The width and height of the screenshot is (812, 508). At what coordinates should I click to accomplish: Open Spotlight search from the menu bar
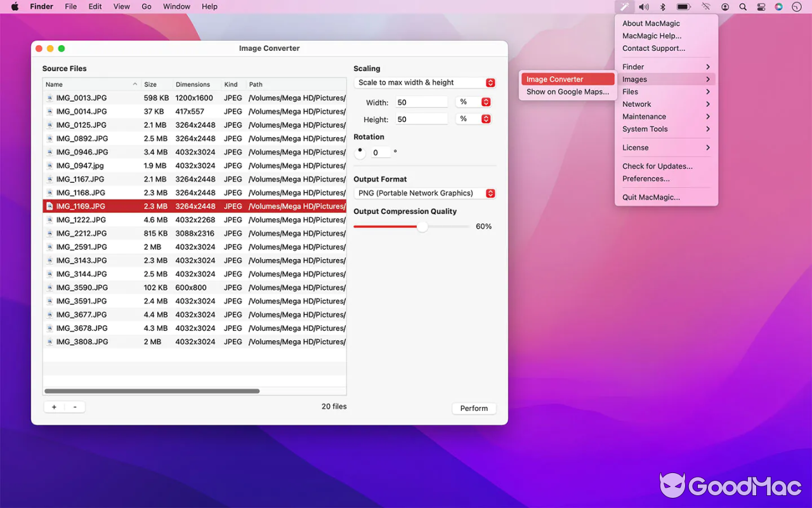(742, 6)
